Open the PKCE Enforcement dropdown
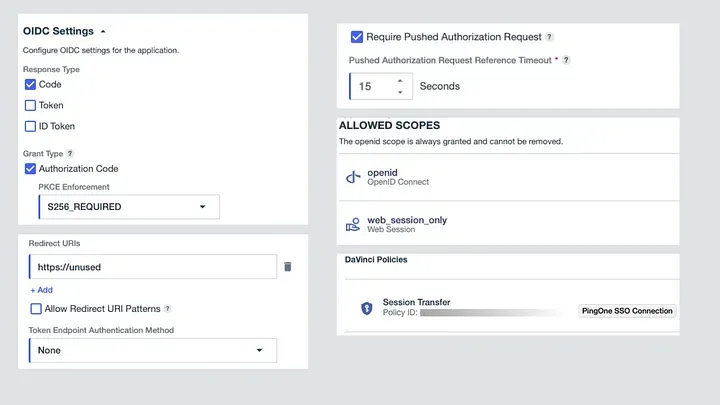This screenshot has width=720, height=405. (129, 207)
